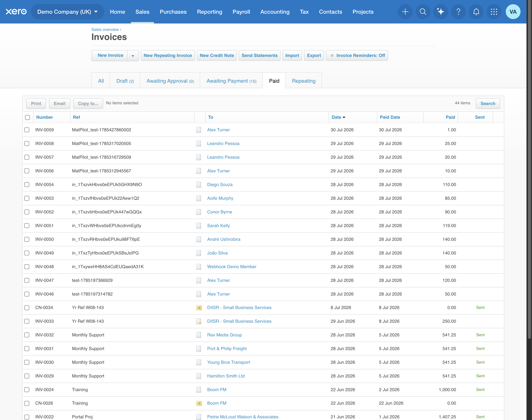
Task: Open the VA user avatar menu
Action: point(513,11)
